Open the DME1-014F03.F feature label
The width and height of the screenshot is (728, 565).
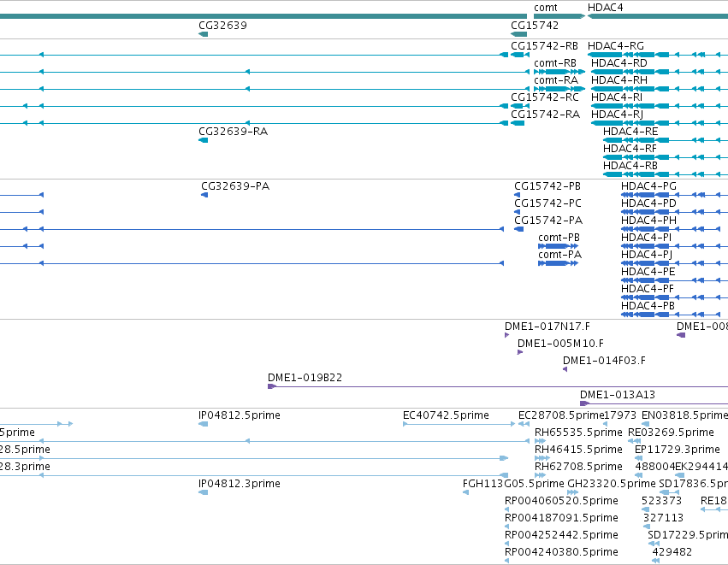[604, 361]
